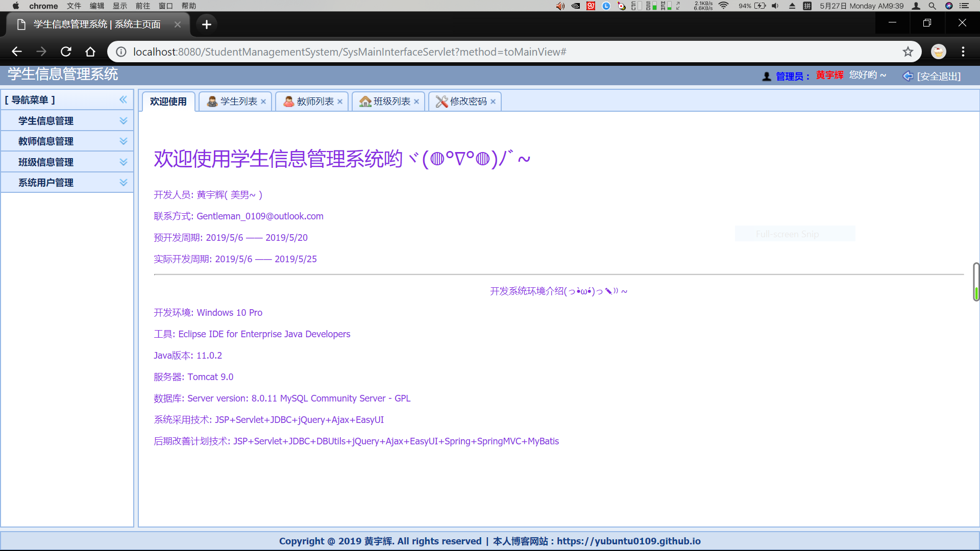
Task: Switch to 修改密码 tab
Action: point(468,102)
